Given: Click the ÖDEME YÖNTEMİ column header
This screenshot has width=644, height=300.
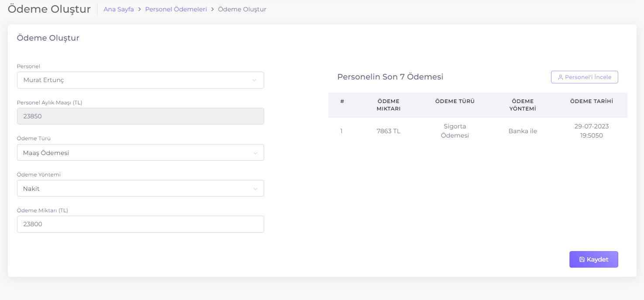Looking at the screenshot, I should tap(523, 105).
